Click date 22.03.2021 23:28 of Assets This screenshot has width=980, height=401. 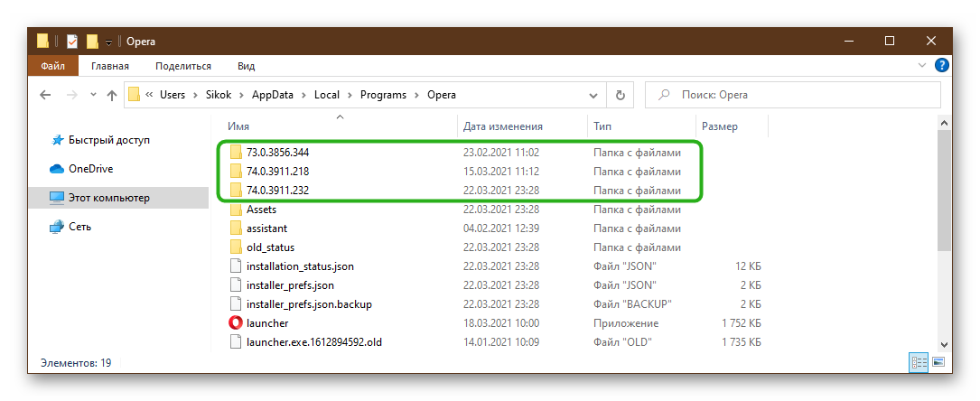(x=501, y=210)
